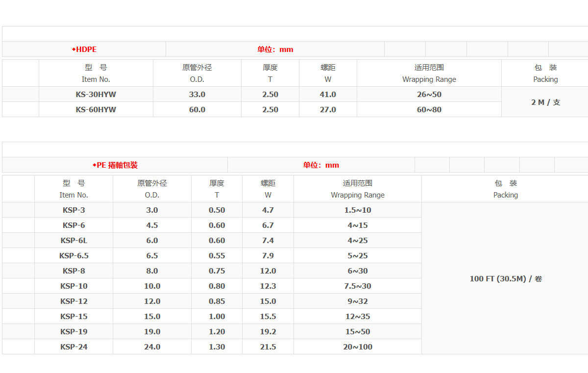This screenshot has height=373, width=588.
Task: Click the KSP-24 item number cell
Action: pyautogui.click(x=74, y=347)
